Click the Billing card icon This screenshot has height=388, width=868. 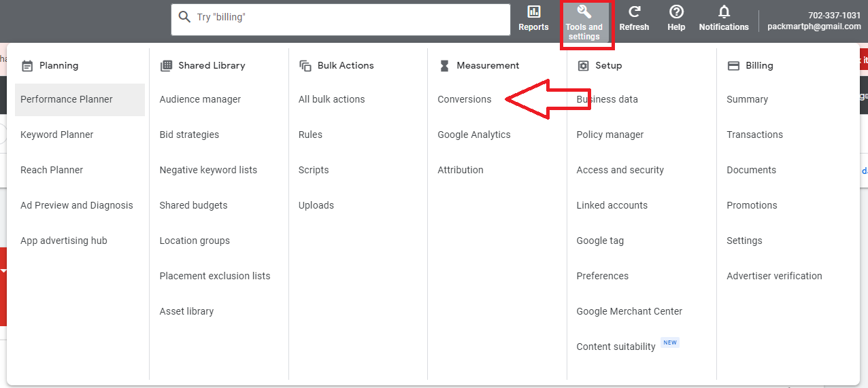click(x=733, y=66)
